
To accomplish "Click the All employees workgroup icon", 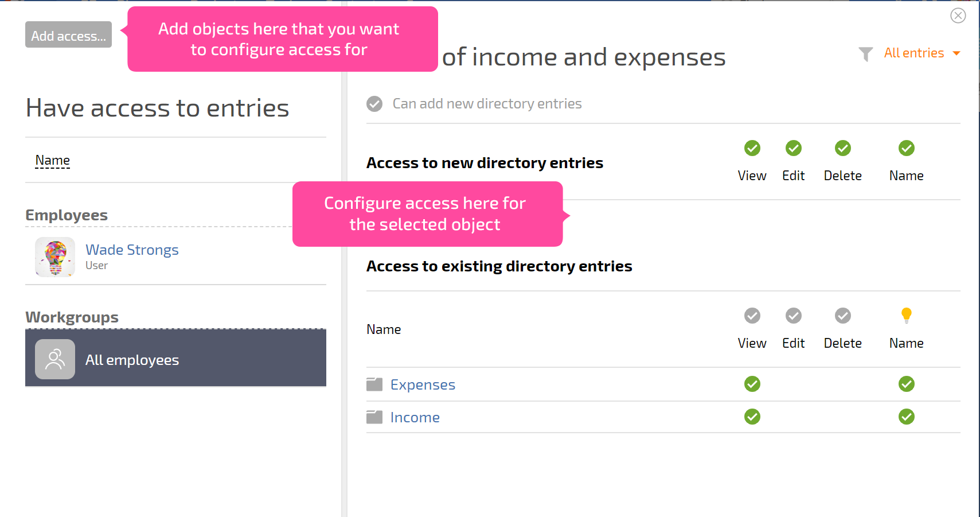I will tap(55, 359).
